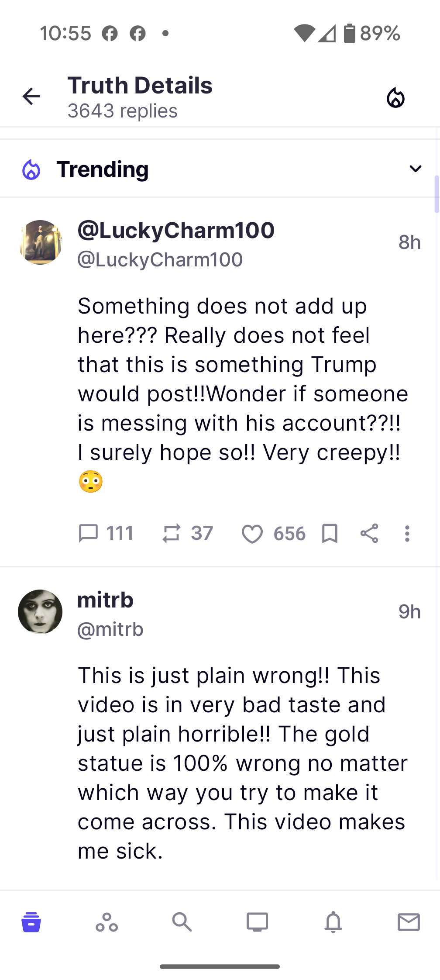
Task: Go to the Home feed tab
Action: tap(31, 922)
